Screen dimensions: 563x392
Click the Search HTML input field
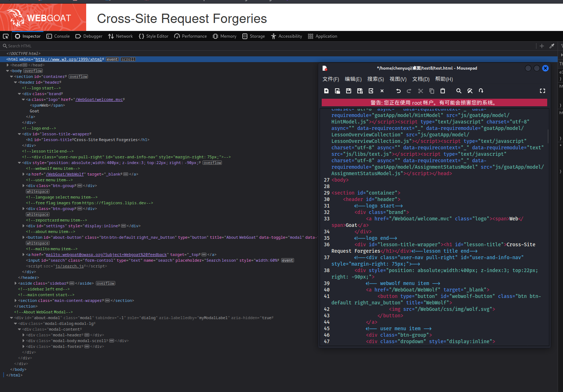tap(72, 46)
